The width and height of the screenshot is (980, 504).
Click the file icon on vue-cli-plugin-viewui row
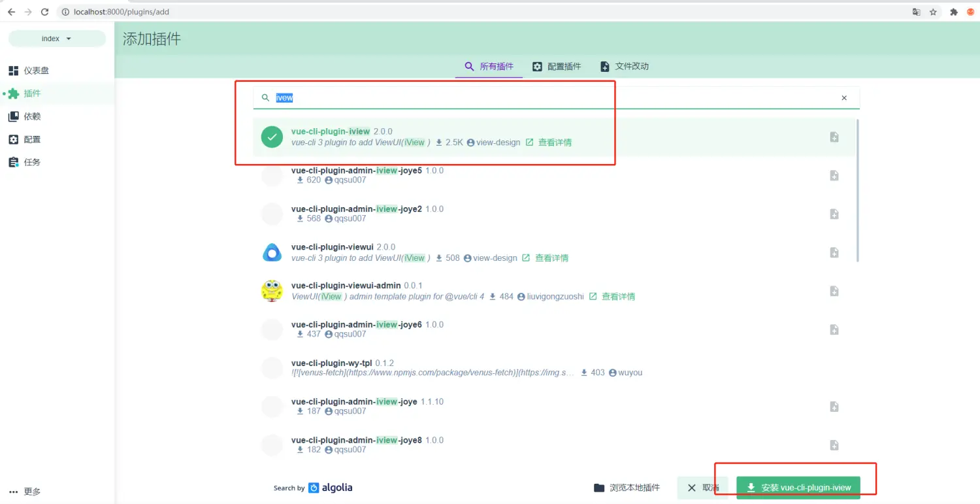[834, 252]
